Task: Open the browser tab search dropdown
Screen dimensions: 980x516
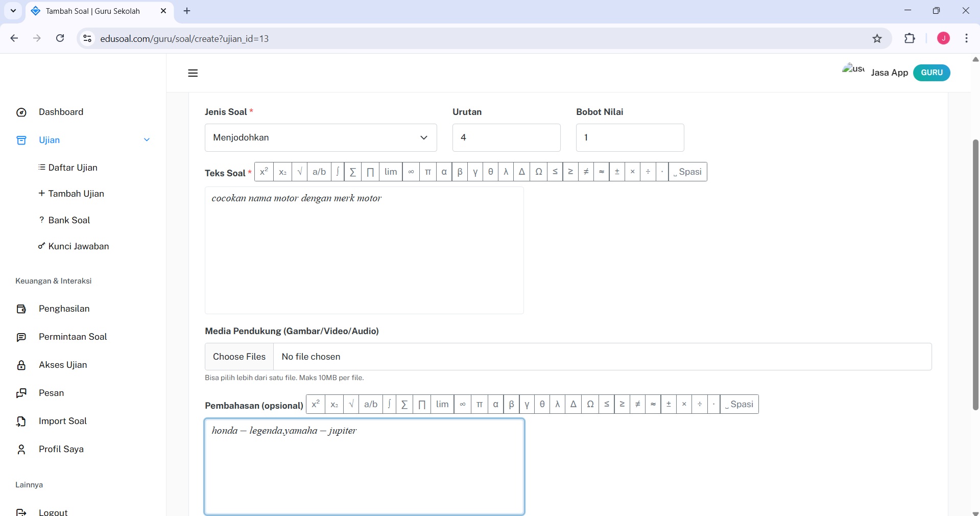Action: pyautogui.click(x=13, y=11)
